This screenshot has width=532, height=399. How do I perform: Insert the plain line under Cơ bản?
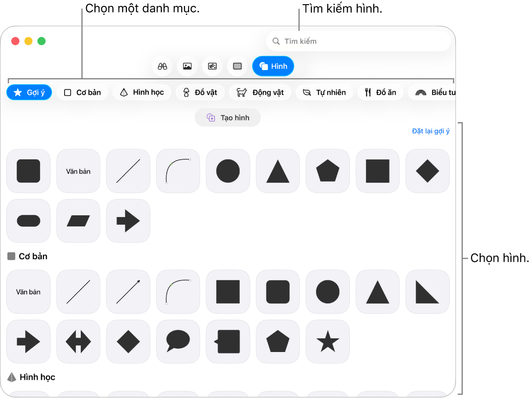tap(78, 292)
